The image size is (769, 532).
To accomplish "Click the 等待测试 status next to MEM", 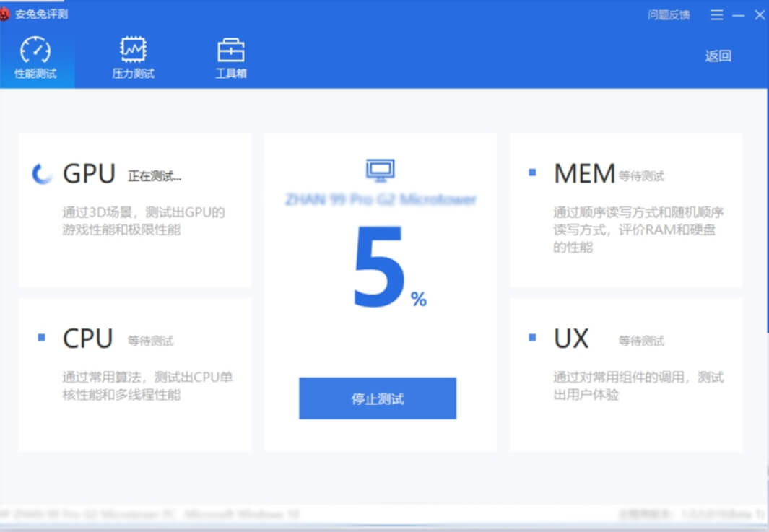I will point(641,176).
